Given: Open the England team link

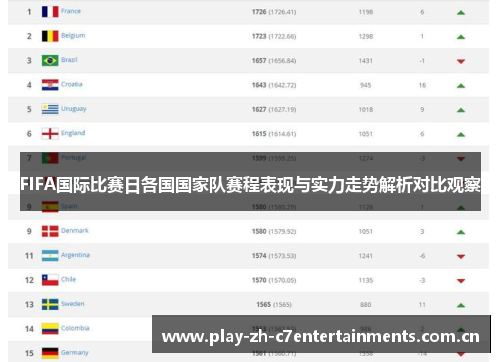Looking at the screenshot, I should point(73,133).
